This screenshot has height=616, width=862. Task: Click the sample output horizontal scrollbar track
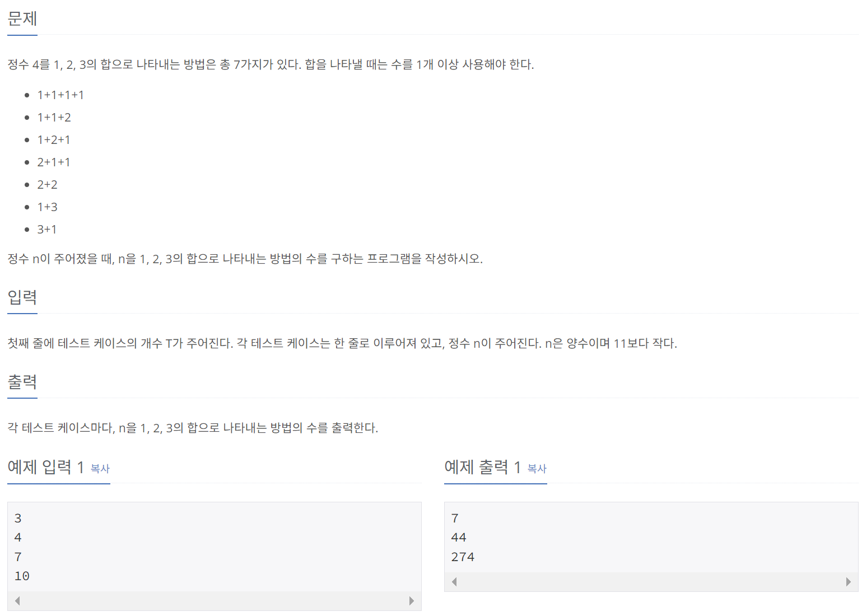click(651, 582)
